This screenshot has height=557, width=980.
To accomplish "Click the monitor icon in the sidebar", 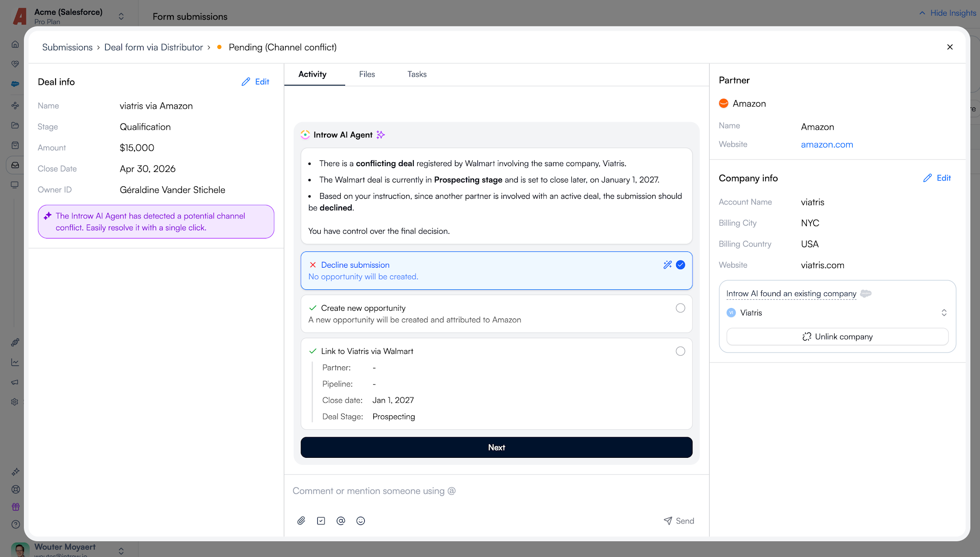I will [15, 185].
